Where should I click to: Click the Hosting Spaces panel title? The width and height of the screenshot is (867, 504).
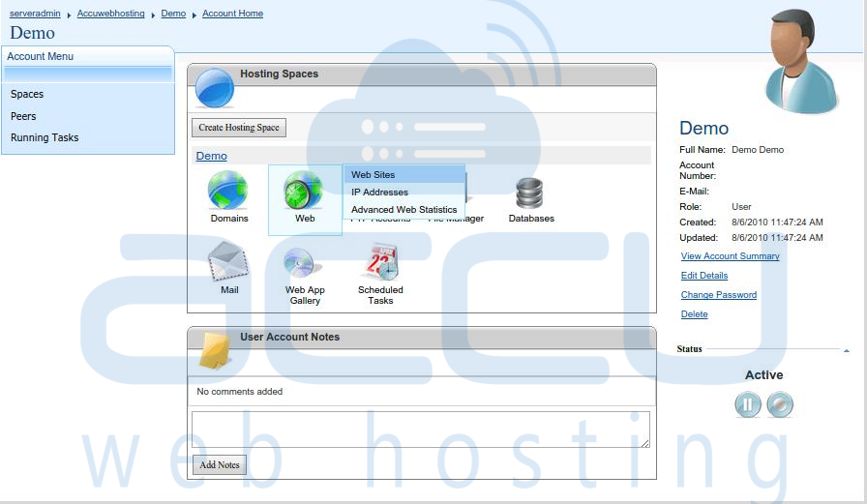[280, 74]
